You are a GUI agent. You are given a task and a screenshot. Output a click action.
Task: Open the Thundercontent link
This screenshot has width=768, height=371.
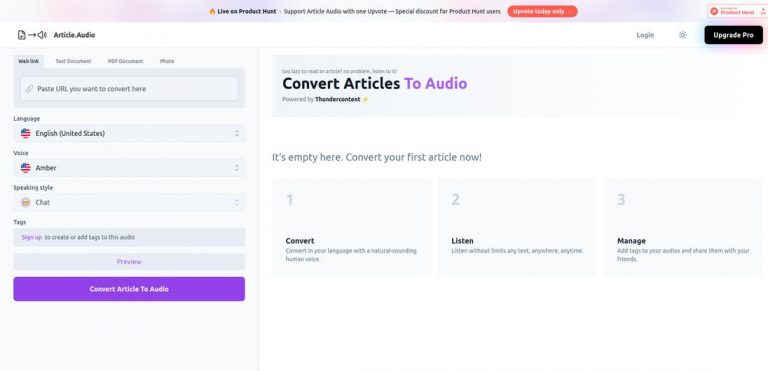[337, 99]
